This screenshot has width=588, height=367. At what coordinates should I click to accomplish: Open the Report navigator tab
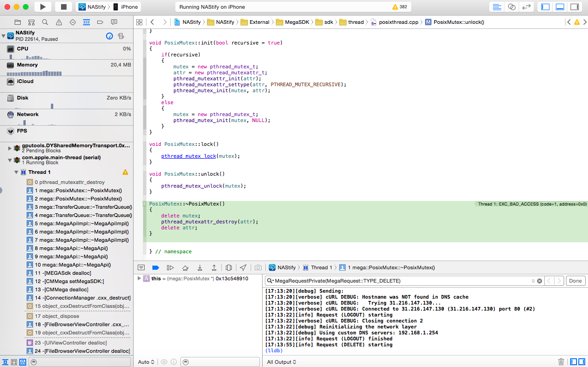[114, 22]
